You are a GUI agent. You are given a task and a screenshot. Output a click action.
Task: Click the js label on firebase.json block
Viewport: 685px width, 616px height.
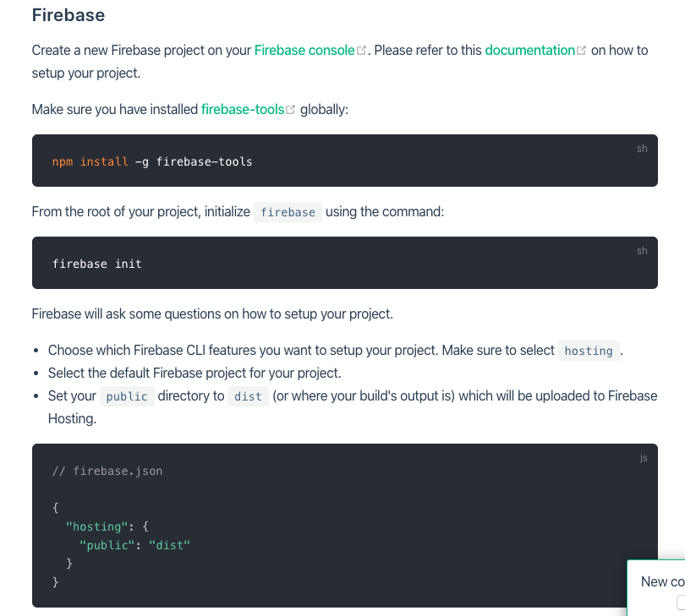pos(644,458)
